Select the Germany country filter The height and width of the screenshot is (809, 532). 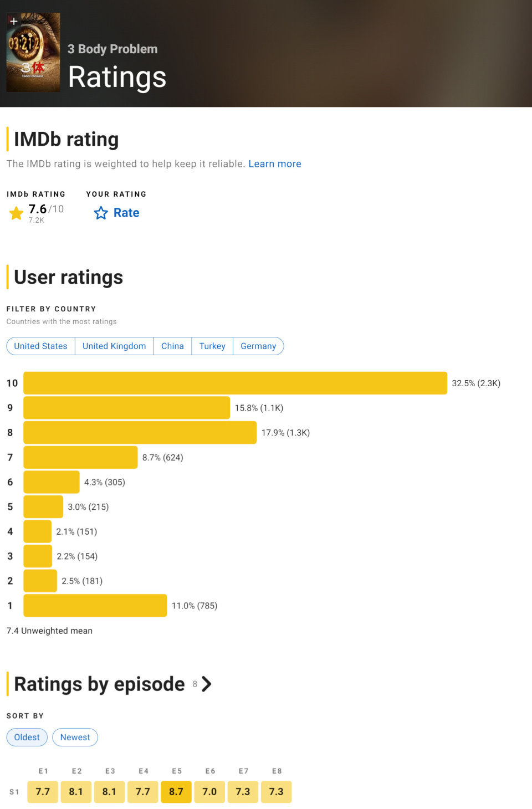coord(258,346)
